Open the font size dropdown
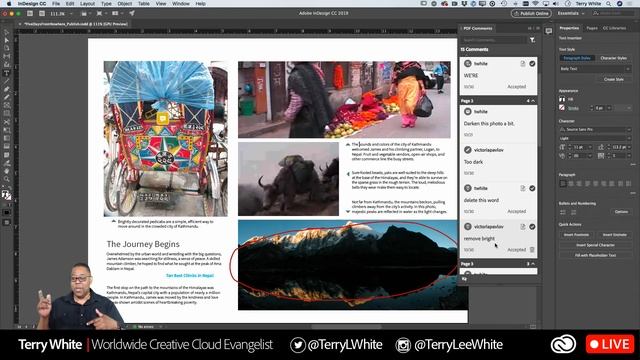This screenshot has width=640, height=360. click(x=591, y=147)
